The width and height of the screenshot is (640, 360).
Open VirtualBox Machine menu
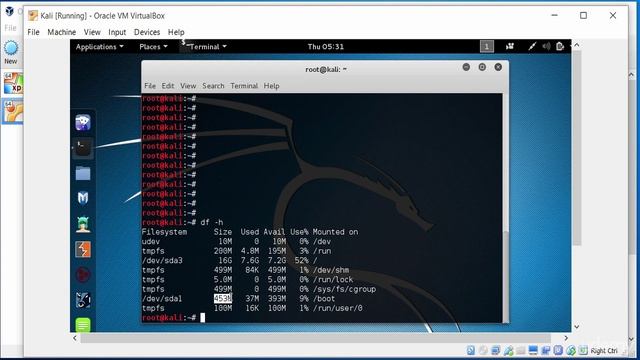pos(62,32)
